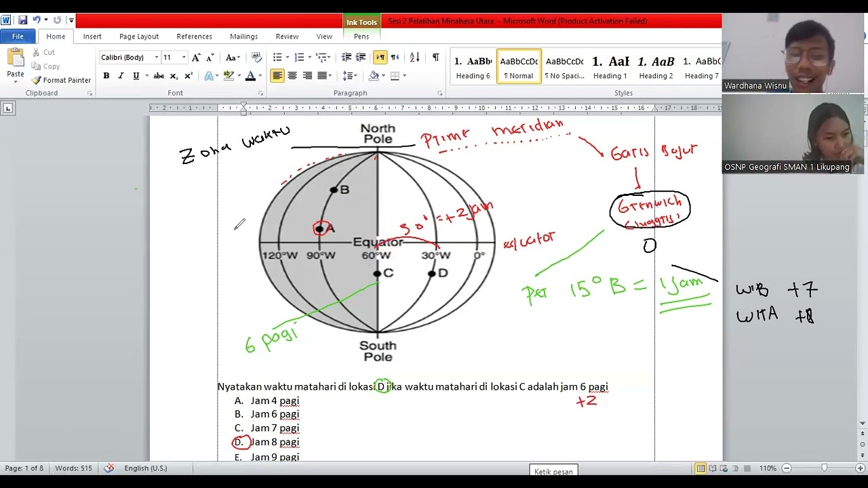
Task: Click the Redo button in title bar
Action: coord(57,20)
